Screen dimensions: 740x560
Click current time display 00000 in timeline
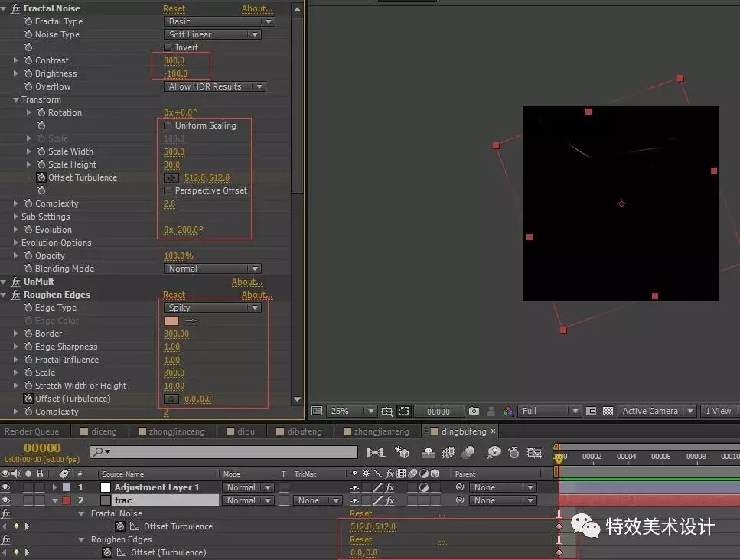(x=42, y=448)
